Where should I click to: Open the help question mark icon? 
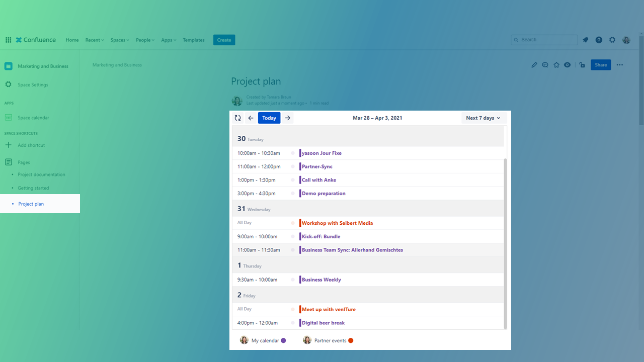(x=599, y=40)
